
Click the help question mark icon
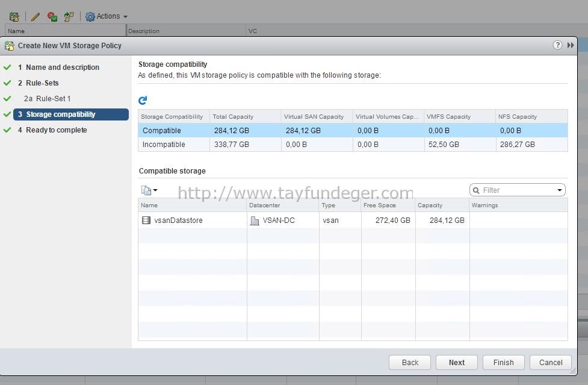557,45
